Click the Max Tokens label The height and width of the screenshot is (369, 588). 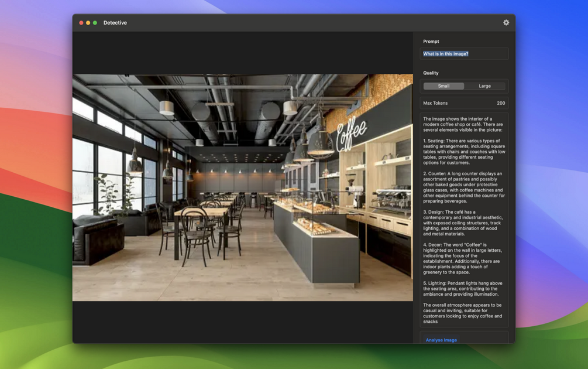coord(435,103)
